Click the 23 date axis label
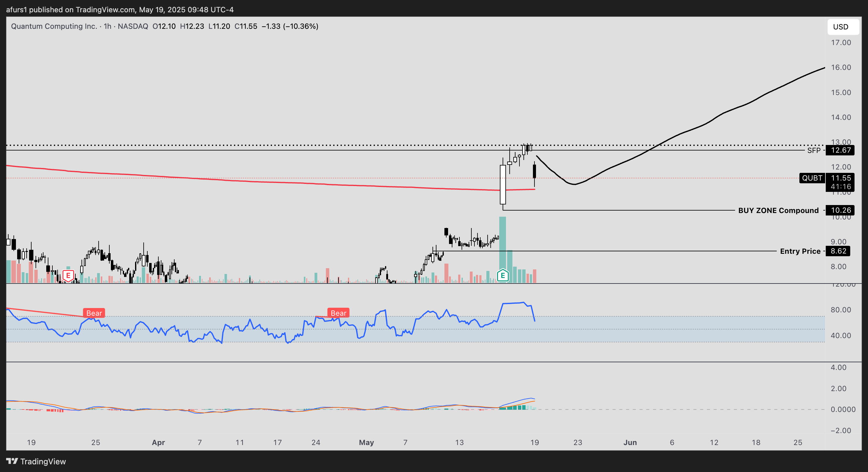Image resolution: width=868 pixels, height=472 pixels. pyautogui.click(x=578, y=442)
